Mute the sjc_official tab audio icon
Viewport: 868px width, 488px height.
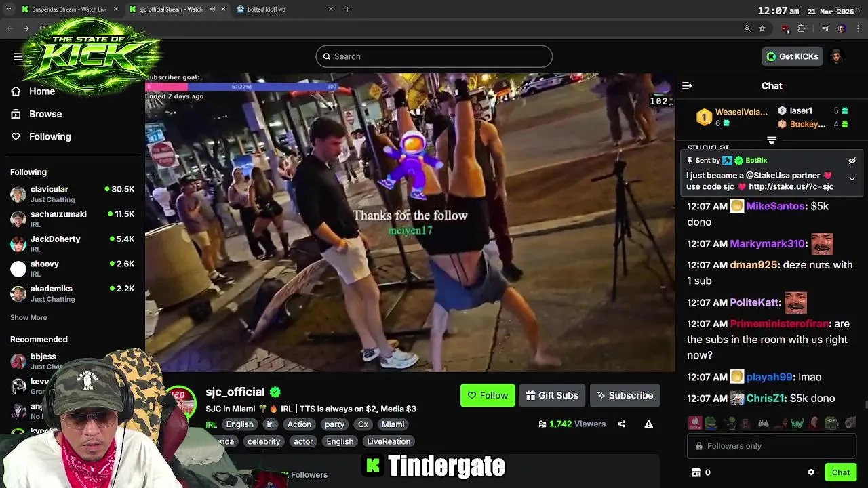(212, 9)
